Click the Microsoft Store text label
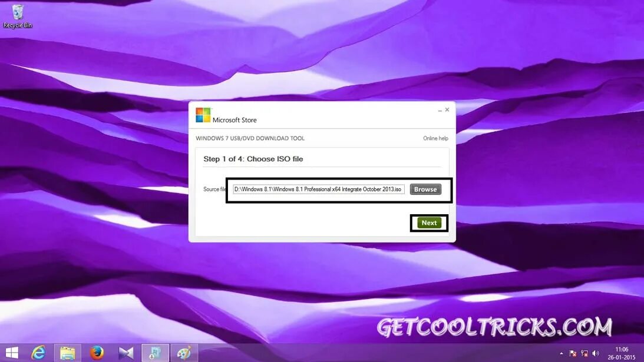This screenshot has width=644, height=362. [x=235, y=120]
